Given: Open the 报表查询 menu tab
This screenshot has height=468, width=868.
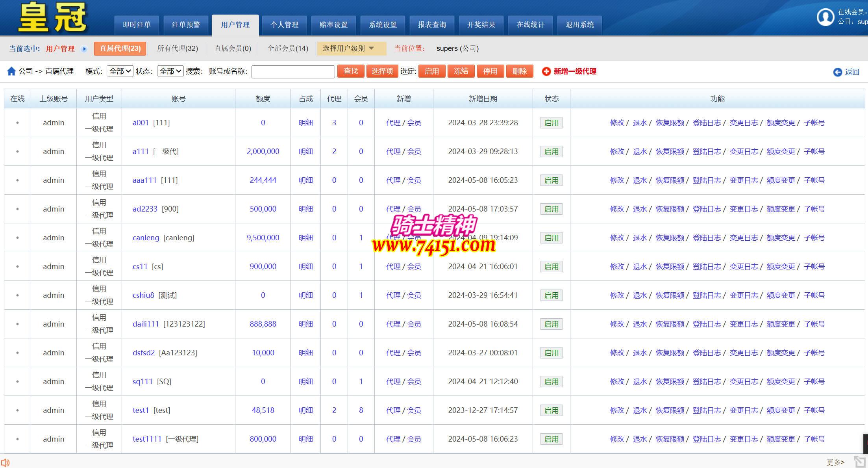Looking at the screenshot, I should point(432,25).
